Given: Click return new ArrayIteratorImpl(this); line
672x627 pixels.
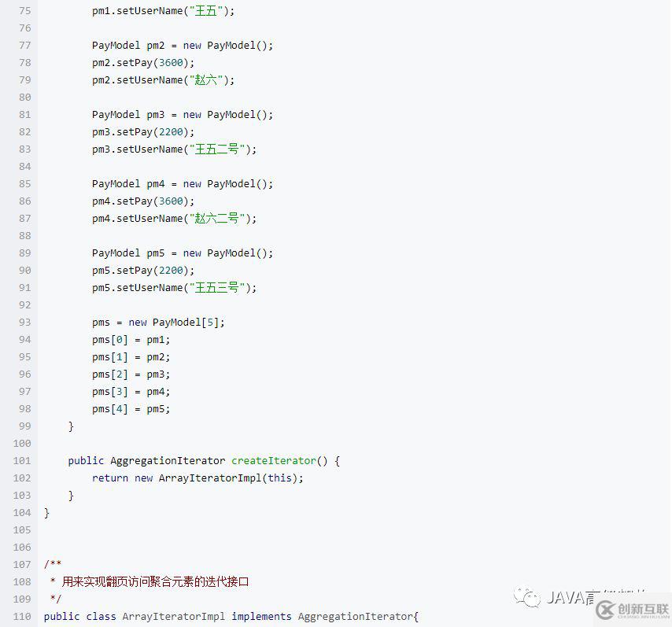Looking at the screenshot, I should (x=198, y=478).
